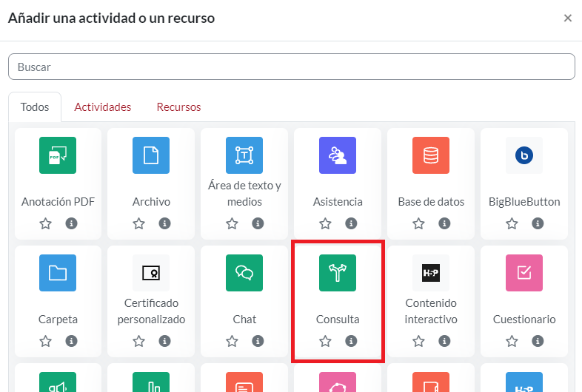Click the Chat label
The image size is (582, 392).
click(244, 320)
